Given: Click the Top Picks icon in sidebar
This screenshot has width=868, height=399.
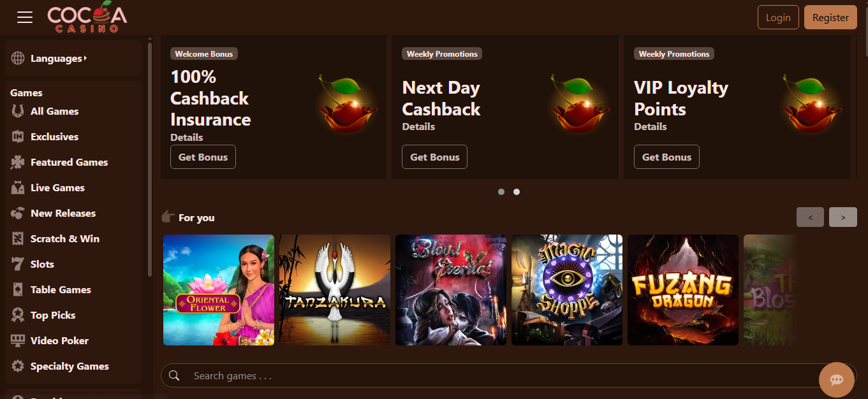Looking at the screenshot, I should 18,315.
